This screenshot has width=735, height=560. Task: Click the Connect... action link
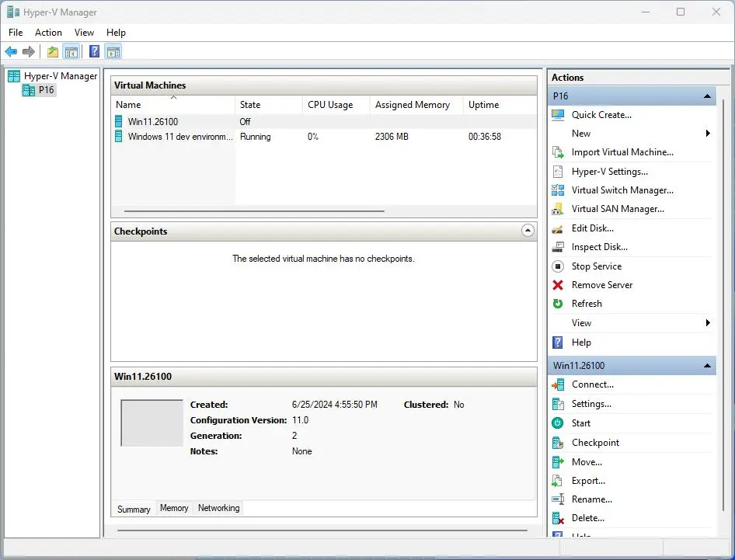pyautogui.click(x=593, y=384)
